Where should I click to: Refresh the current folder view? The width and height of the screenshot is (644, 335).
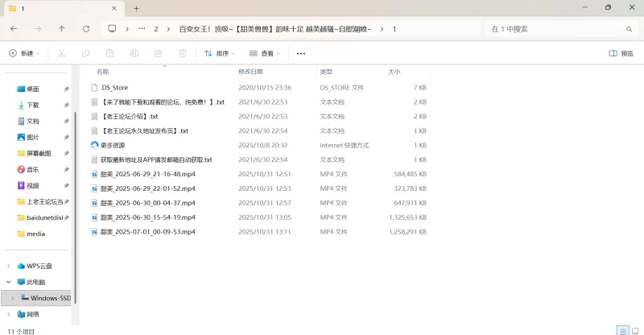click(86, 29)
